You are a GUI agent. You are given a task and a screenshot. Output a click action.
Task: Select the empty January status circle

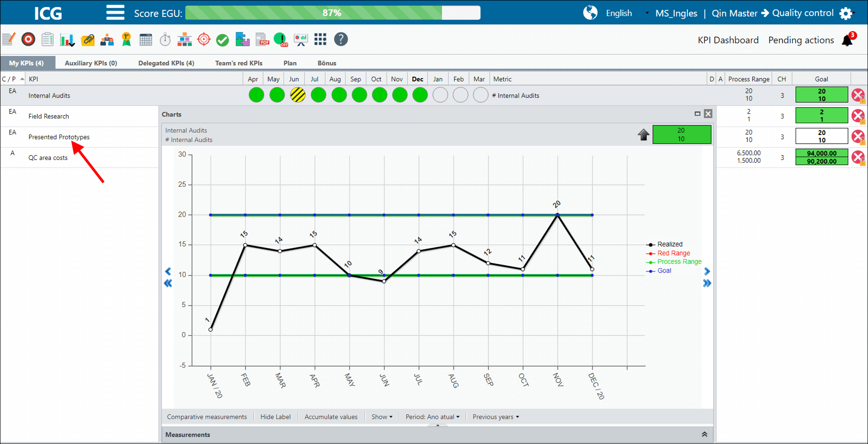(x=440, y=95)
